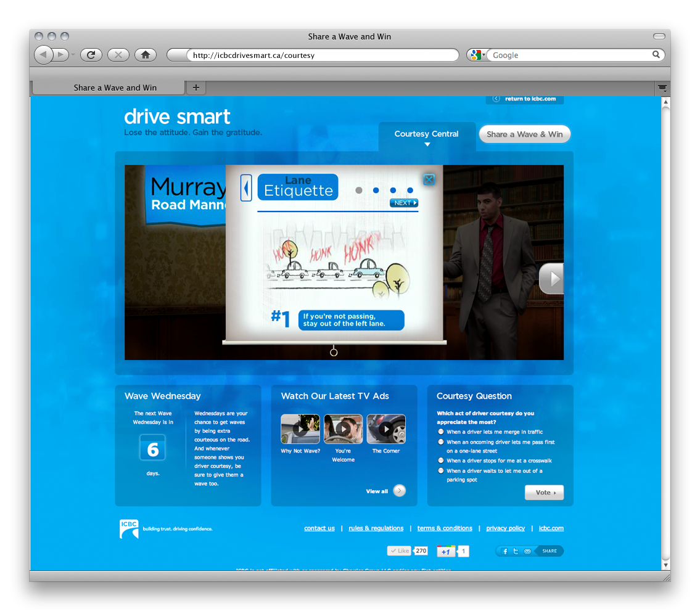Image resolution: width=700 pixels, height=611 pixels.
Task: Open the Courtesy Central tab
Action: [426, 136]
